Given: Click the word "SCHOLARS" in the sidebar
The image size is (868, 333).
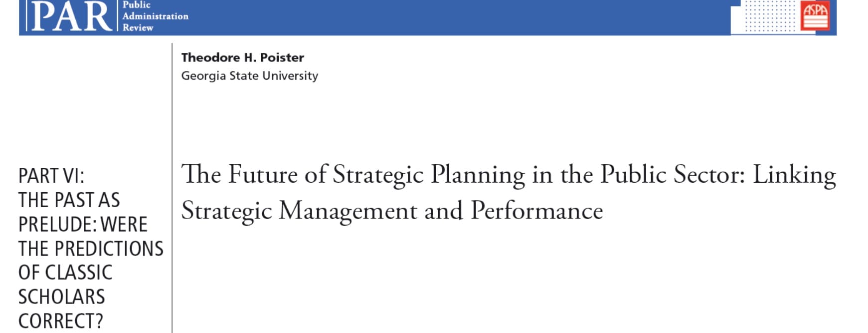Looking at the screenshot, I should click(x=61, y=297).
